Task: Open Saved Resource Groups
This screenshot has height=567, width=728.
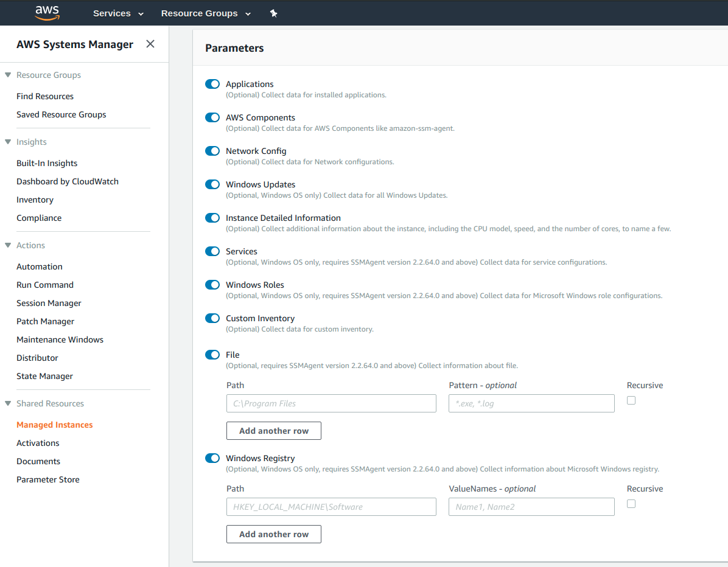Action: pyautogui.click(x=61, y=114)
